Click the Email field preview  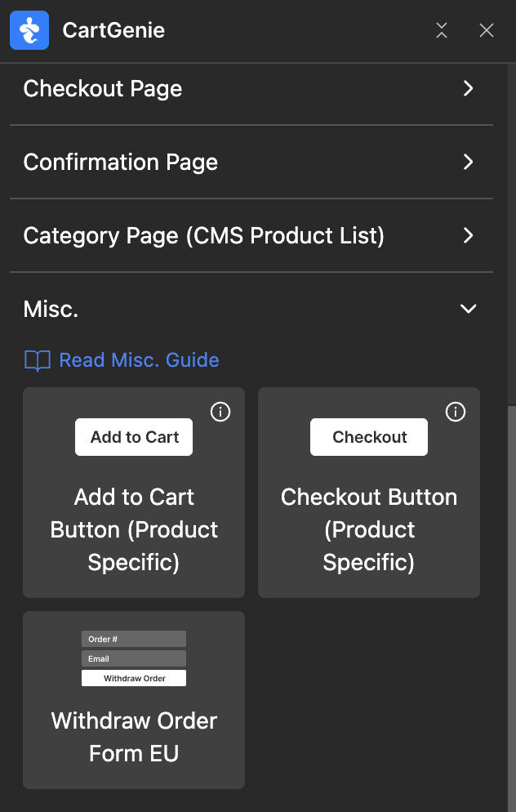click(x=134, y=658)
